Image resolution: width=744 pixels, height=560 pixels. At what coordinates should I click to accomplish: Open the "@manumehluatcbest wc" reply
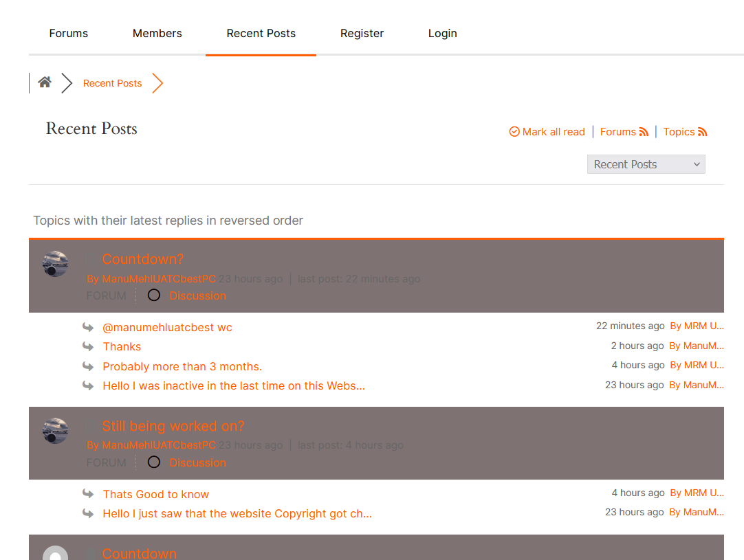point(167,327)
